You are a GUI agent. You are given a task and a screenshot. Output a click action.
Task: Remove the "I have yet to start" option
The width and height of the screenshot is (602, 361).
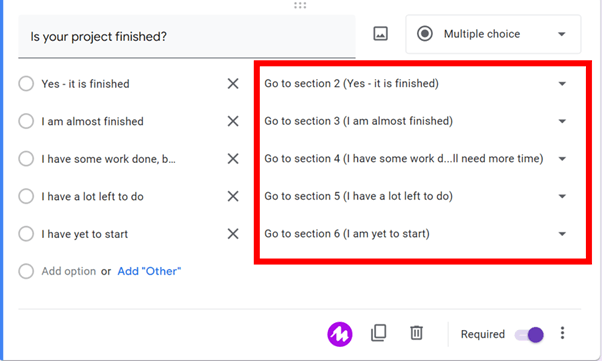pyautogui.click(x=233, y=234)
